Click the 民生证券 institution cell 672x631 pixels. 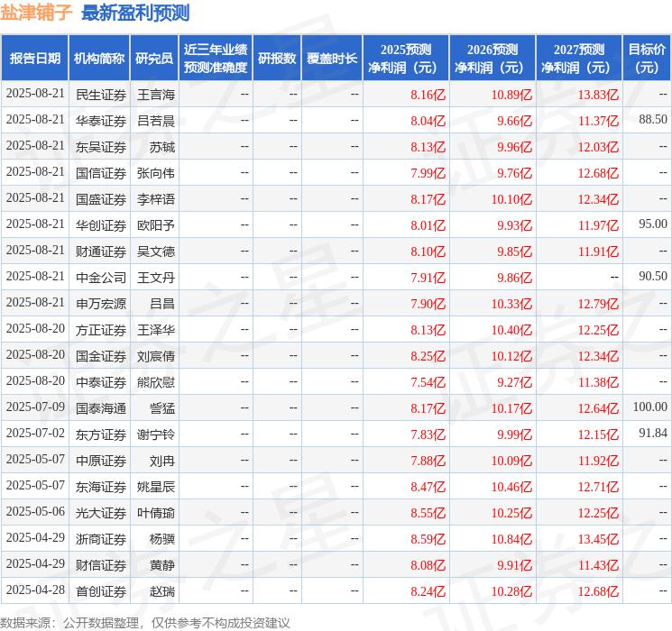pos(101,95)
